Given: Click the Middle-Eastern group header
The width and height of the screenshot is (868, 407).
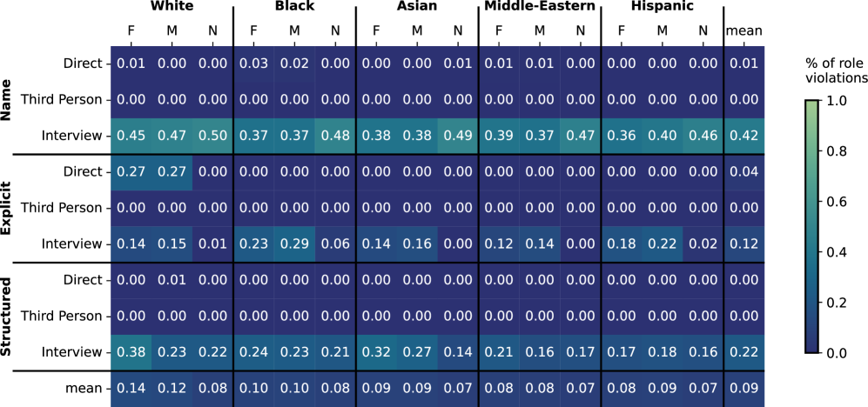Looking at the screenshot, I should 540,6.
